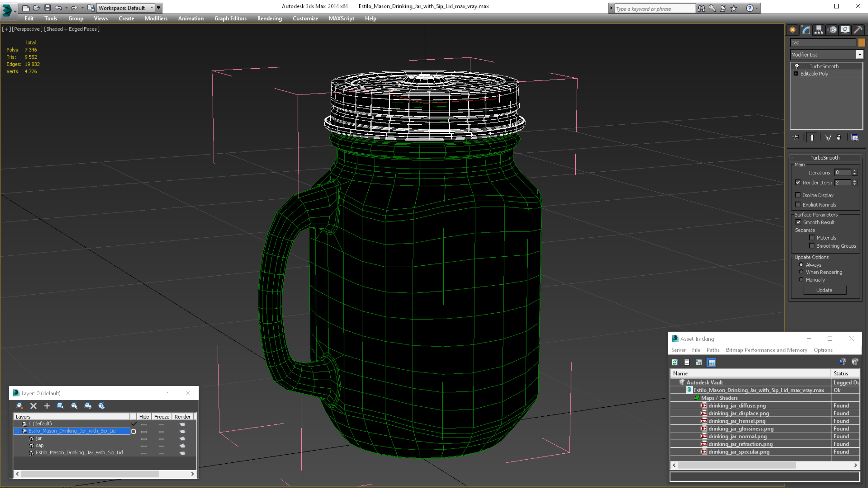This screenshot has height=488, width=868.
Task: Toggle TurboSmooth modifier lightbulb
Action: (797, 66)
